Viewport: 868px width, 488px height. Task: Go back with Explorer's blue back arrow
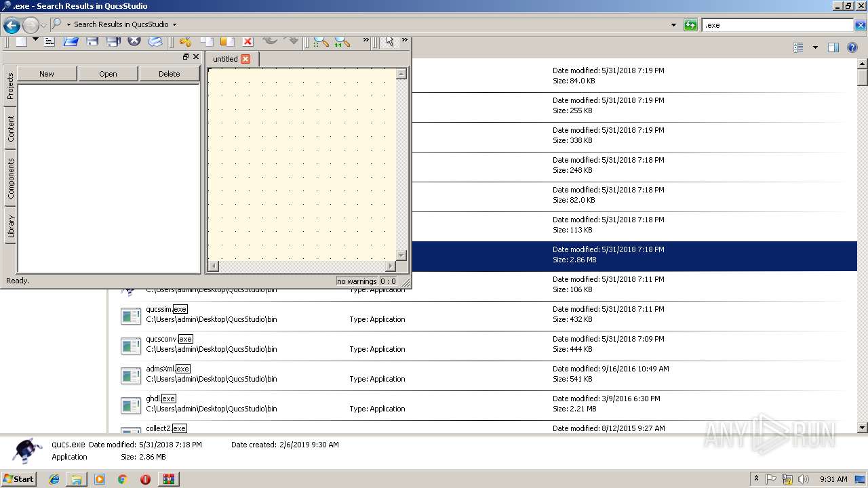click(x=12, y=26)
